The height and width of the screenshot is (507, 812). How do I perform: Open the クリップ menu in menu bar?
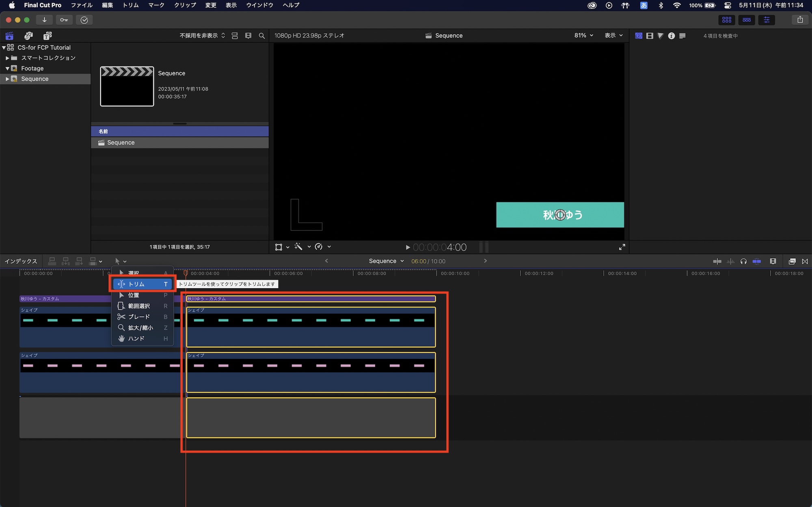point(185,5)
